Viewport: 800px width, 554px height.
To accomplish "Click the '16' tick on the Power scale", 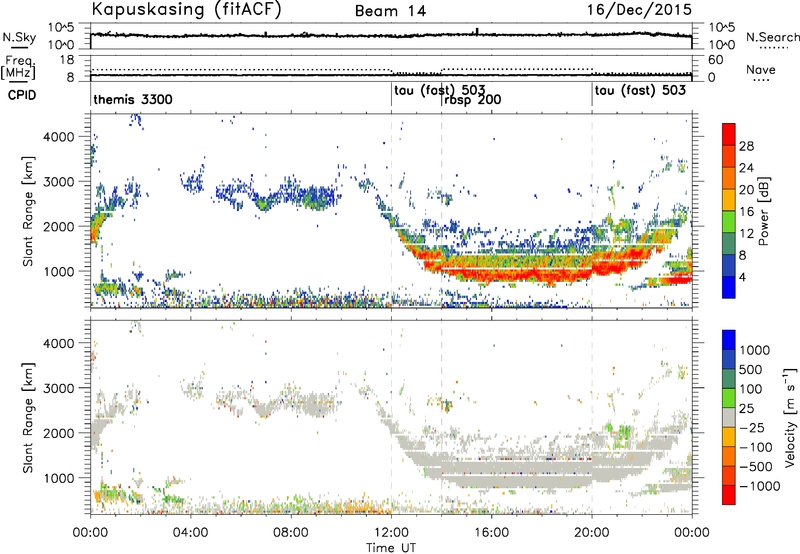I will click(746, 212).
